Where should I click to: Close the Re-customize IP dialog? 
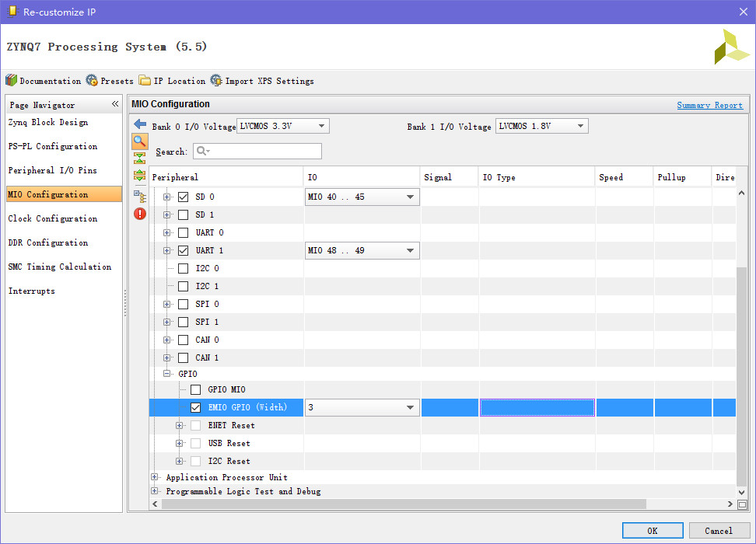point(744,12)
